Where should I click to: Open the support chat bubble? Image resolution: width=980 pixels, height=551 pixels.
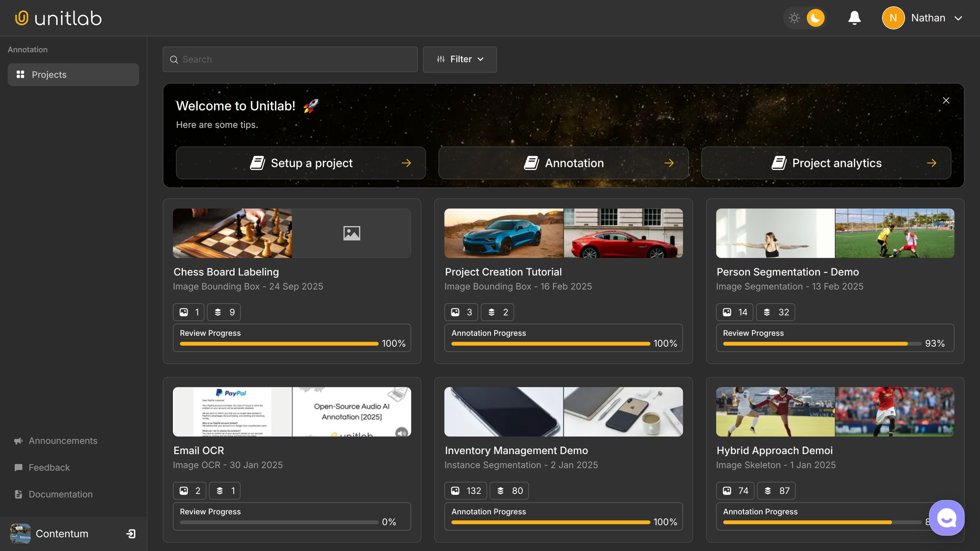point(947,518)
